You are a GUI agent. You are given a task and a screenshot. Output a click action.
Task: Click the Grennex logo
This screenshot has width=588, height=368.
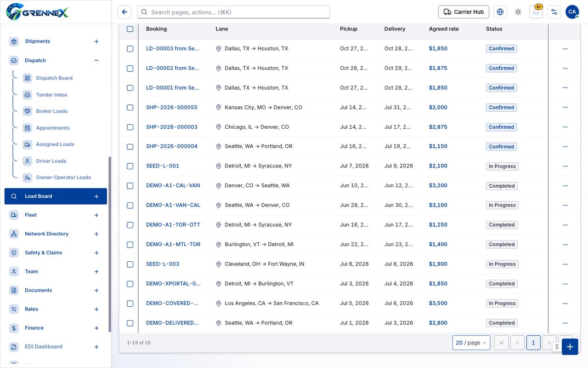coord(38,12)
